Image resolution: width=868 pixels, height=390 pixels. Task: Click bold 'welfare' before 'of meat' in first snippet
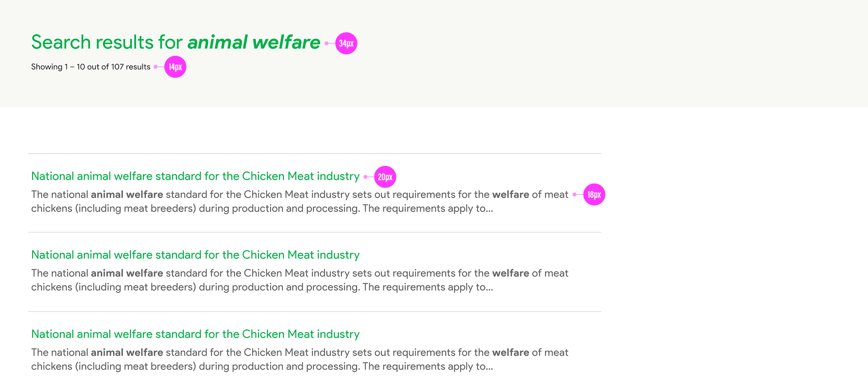[510, 194]
